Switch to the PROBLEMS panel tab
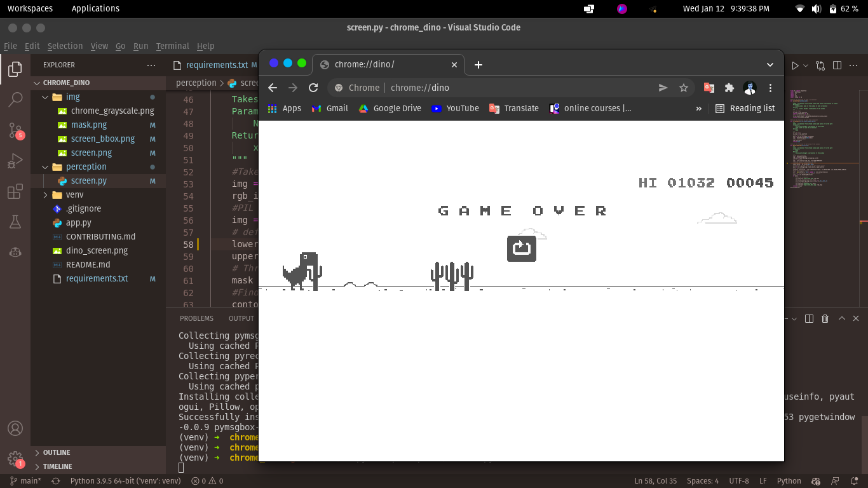The width and height of the screenshot is (868, 488). (196, 318)
